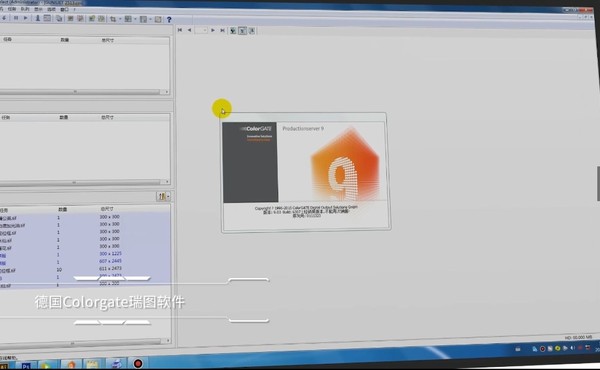This screenshot has height=370, width=600.
Task: Click top panel's horizontal scrollbar
Action: point(80,92)
